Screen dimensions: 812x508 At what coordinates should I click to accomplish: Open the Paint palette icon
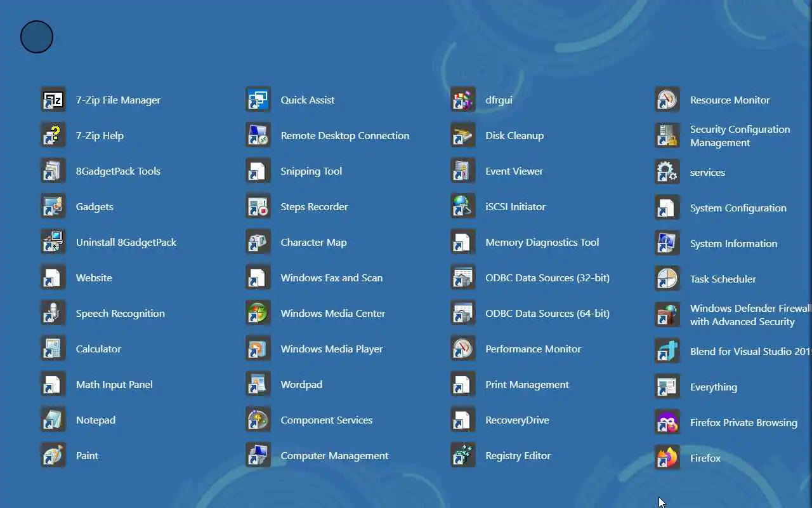53,455
